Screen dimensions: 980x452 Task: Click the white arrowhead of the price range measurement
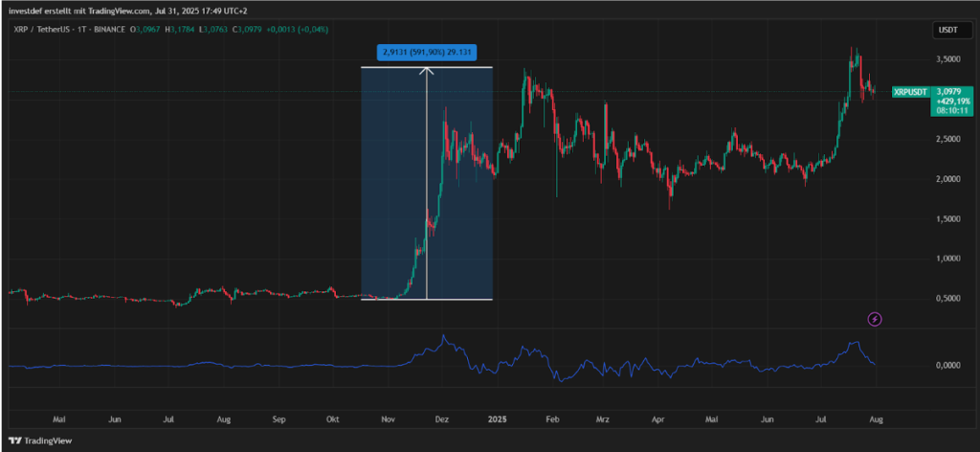[427, 69]
